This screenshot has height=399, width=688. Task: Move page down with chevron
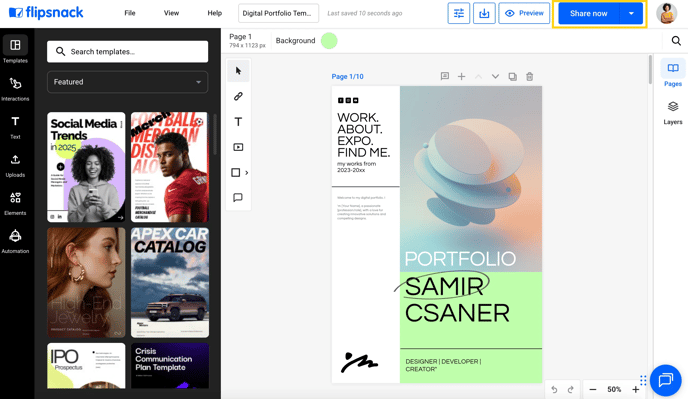click(x=495, y=76)
